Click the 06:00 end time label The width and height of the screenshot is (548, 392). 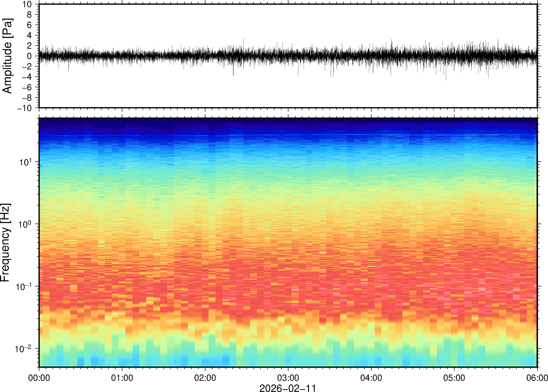pos(537,378)
